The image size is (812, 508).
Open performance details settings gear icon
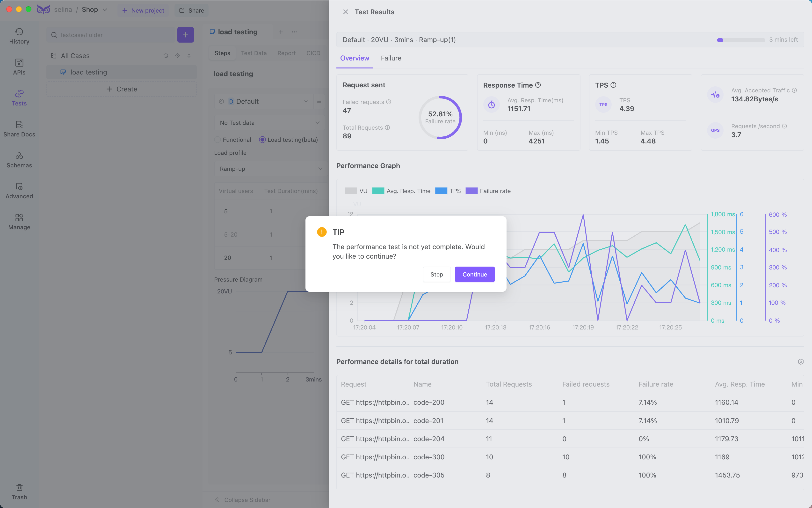coord(801,361)
